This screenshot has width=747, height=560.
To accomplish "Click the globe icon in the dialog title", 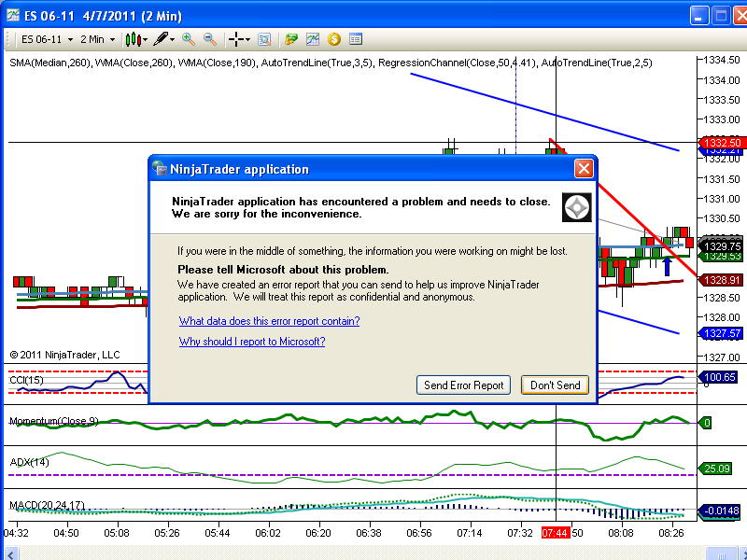I will coord(160,168).
